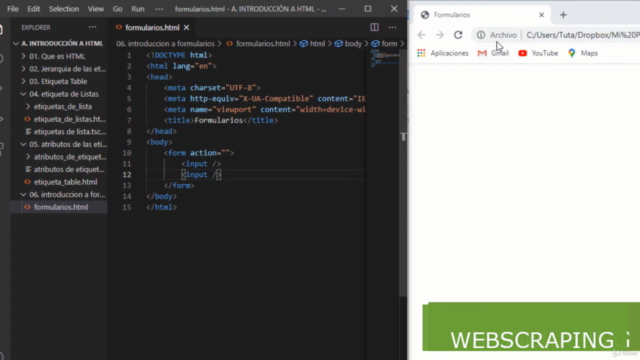
Task: Split the editor to the right
Action: point(374,27)
